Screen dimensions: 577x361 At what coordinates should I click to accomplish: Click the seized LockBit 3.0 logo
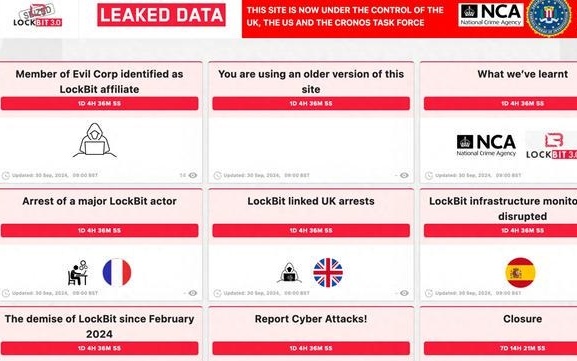point(38,15)
